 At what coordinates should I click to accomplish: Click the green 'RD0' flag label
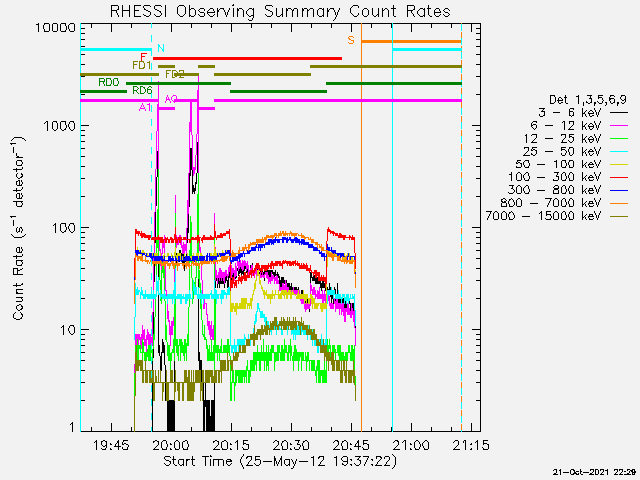point(109,82)
